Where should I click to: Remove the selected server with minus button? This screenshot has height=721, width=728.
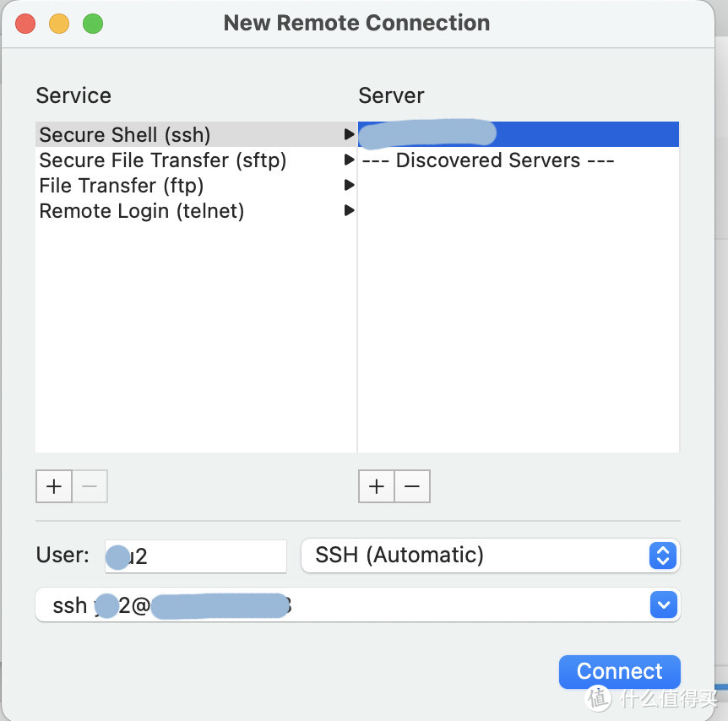click(412, 486)
